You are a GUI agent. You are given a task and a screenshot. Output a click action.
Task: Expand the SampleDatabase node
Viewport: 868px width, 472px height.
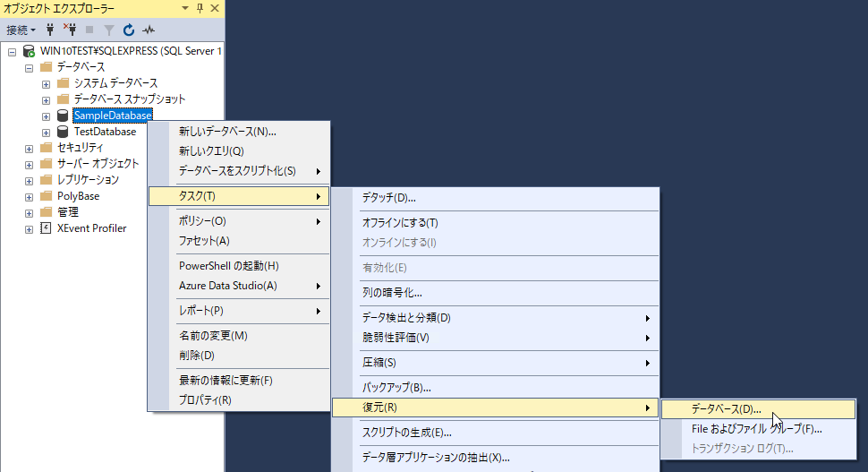click(x=46, y=116)
